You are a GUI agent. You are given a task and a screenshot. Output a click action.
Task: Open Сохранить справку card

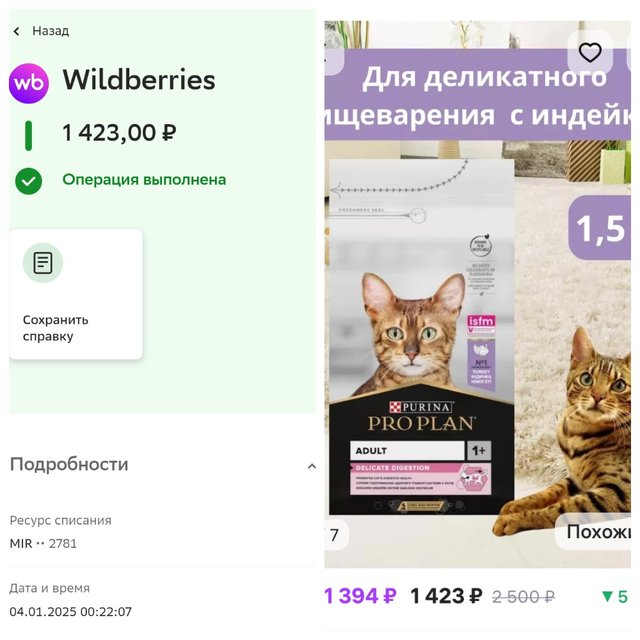click(76, 294)
